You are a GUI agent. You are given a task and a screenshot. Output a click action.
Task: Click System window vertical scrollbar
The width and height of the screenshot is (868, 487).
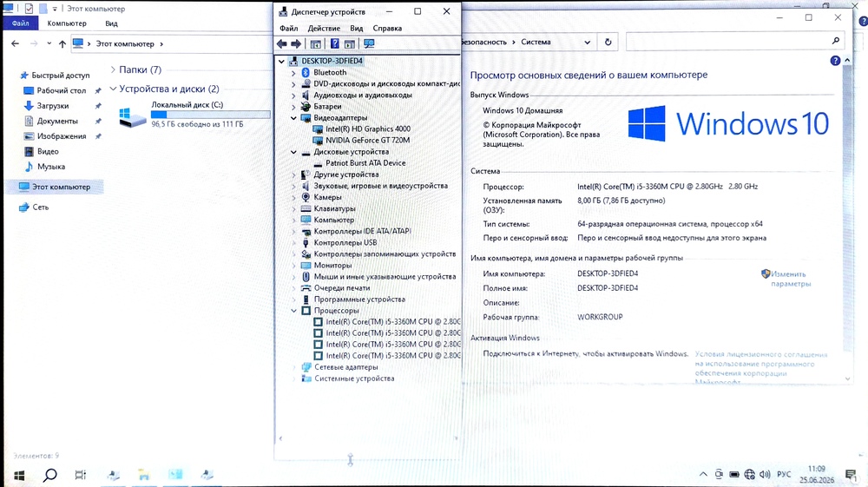[847, 219]
